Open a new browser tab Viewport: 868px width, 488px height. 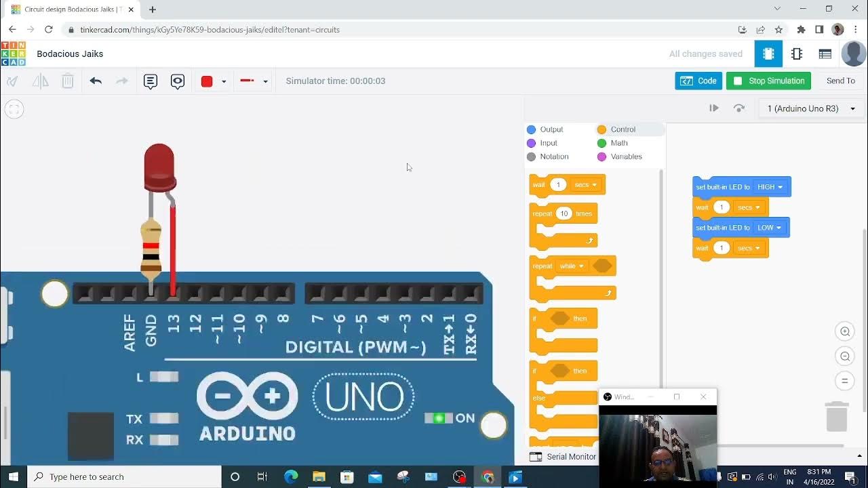[153, 9]
